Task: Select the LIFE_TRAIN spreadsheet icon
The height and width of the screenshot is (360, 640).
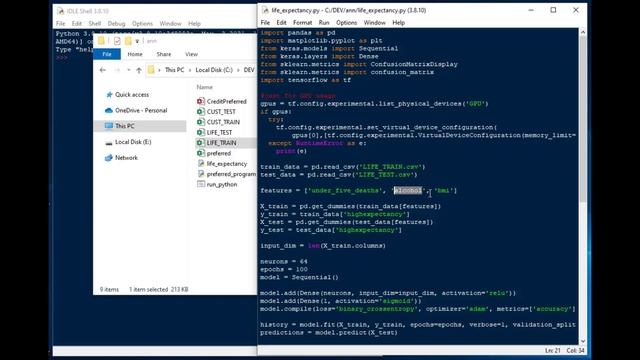Action: 200,143
